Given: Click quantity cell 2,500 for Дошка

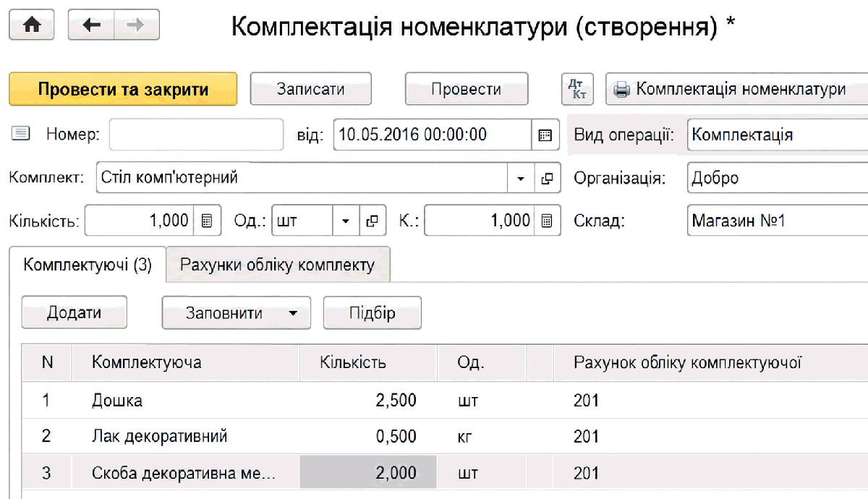Looking at the screenshot, I should pyautogui.click(x=368, y=400).
